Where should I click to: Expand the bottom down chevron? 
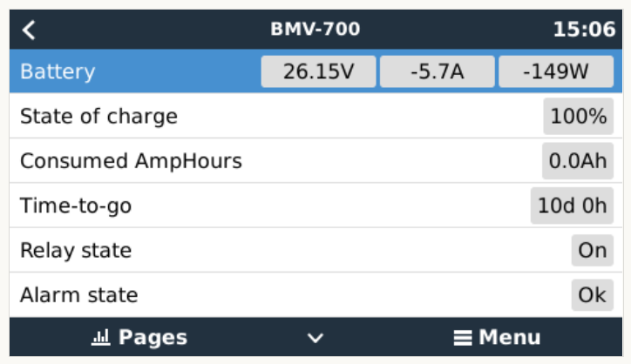315,338
